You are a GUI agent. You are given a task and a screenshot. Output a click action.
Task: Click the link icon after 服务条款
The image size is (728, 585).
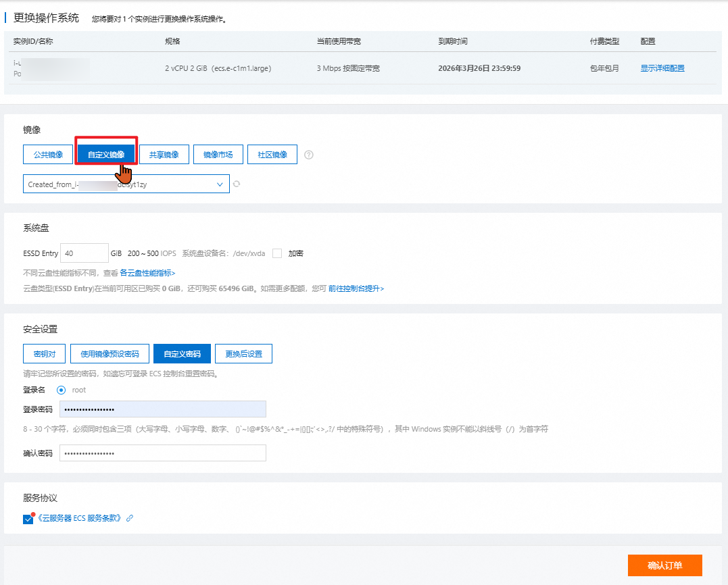(x=130, y=518)
